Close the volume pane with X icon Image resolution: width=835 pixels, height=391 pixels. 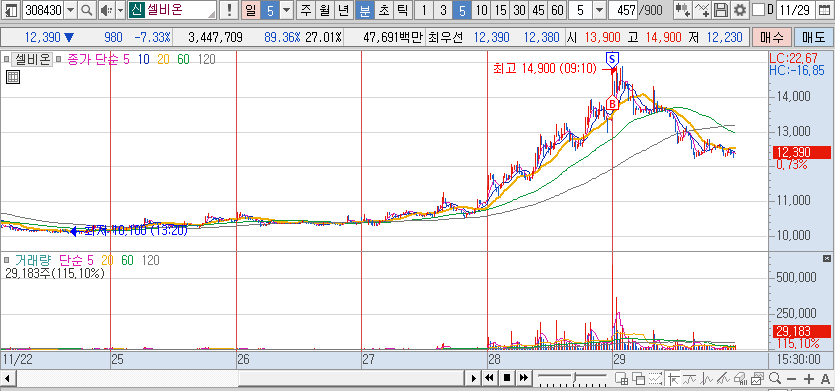(826, 258)
